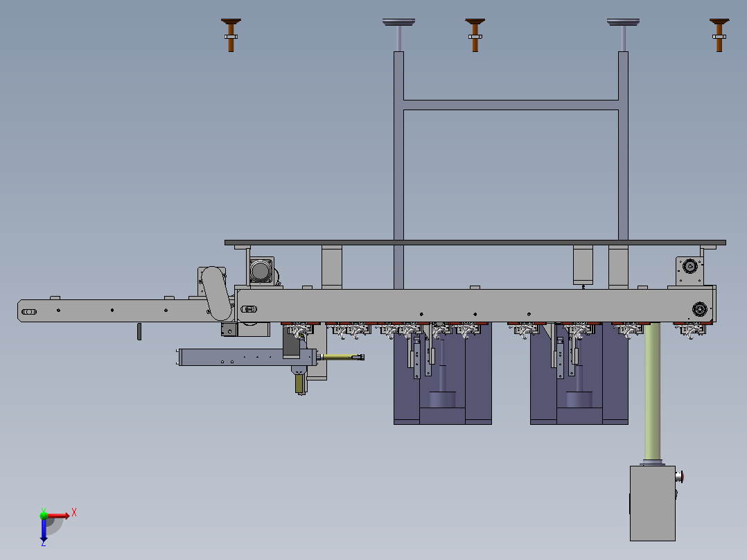Select the long main conveyor beam

[475, 306]
